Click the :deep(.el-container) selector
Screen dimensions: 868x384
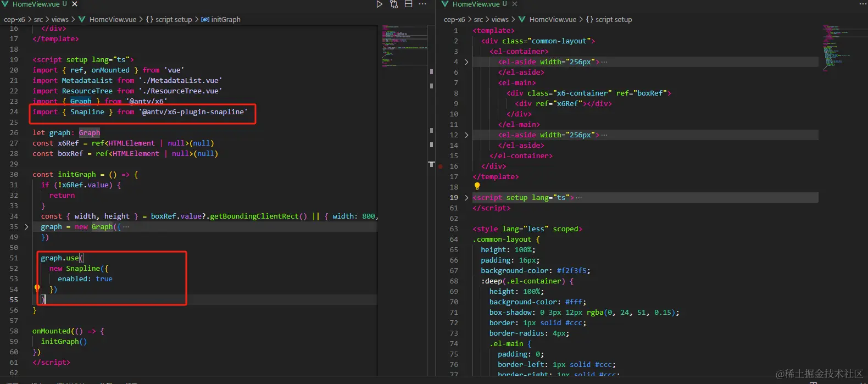pos(522,281)
